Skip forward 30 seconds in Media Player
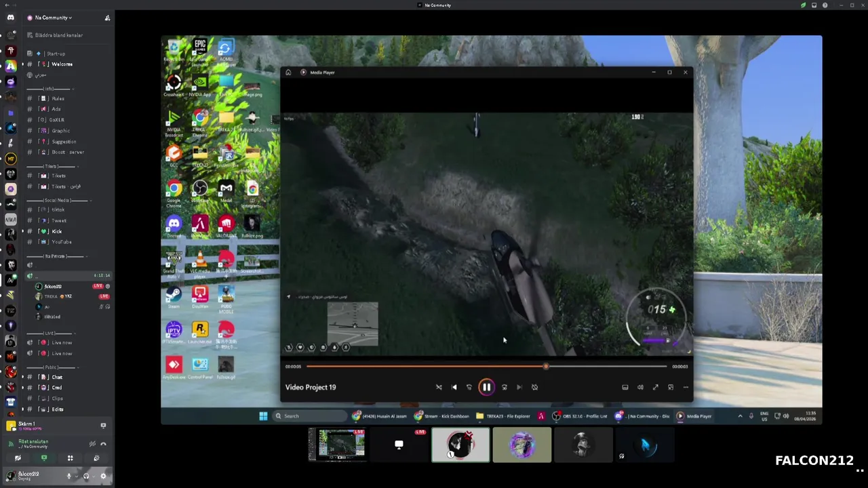This screenshot has width=868, height=488. (504, 387)
